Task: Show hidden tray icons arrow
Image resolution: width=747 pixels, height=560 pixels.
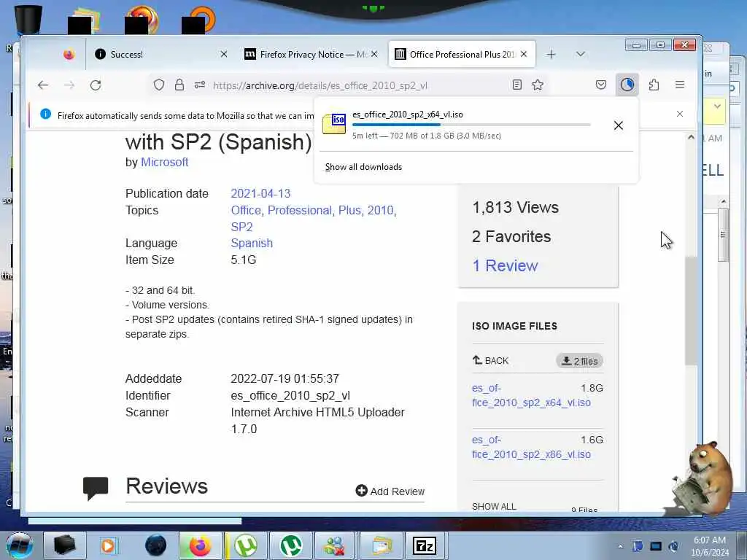Action: (620, 546)
